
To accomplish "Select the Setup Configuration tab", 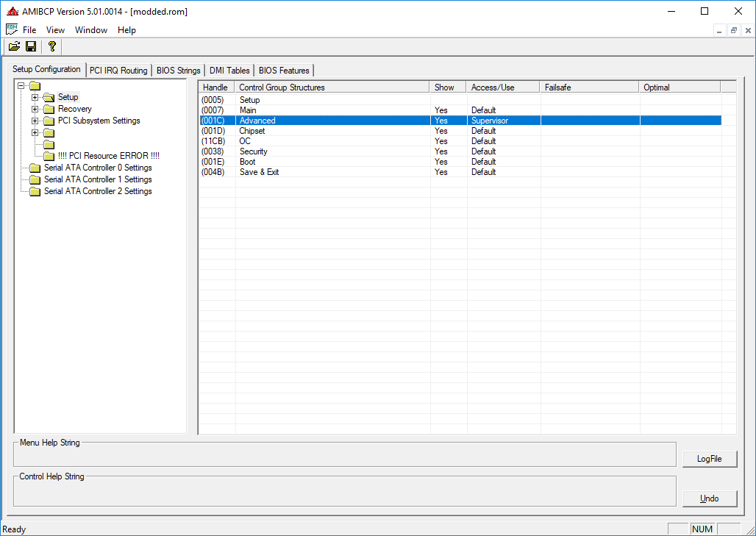I will coord(46,69).
